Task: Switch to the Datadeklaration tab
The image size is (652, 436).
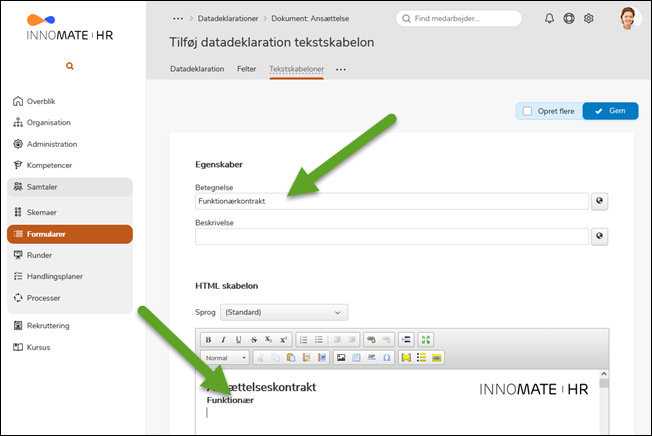Action: (197, 69)
